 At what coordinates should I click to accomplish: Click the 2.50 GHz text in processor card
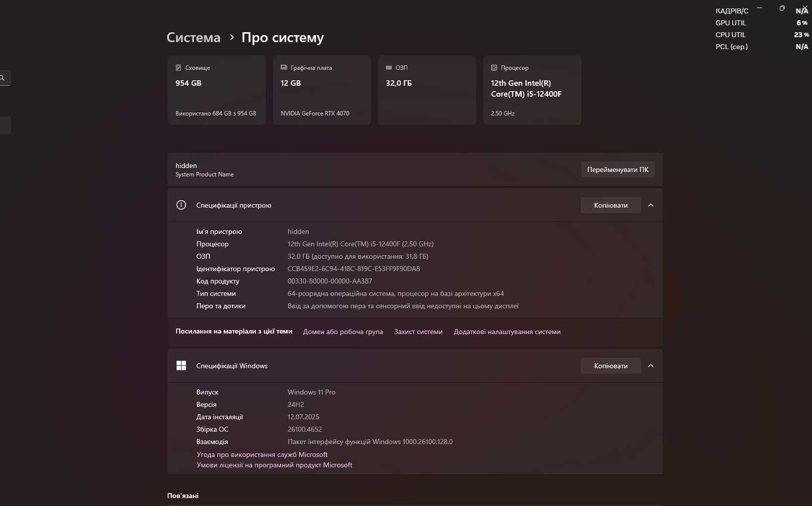(503, 113)
